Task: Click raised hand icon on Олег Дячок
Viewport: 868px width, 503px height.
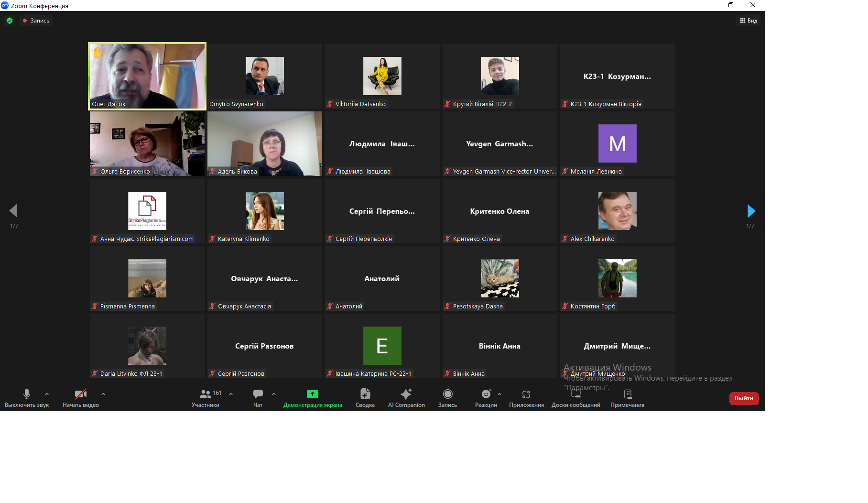Action: 98,52
